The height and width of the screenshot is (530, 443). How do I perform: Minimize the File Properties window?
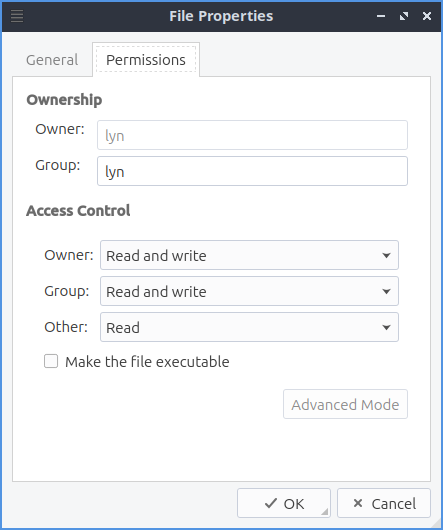381,16
